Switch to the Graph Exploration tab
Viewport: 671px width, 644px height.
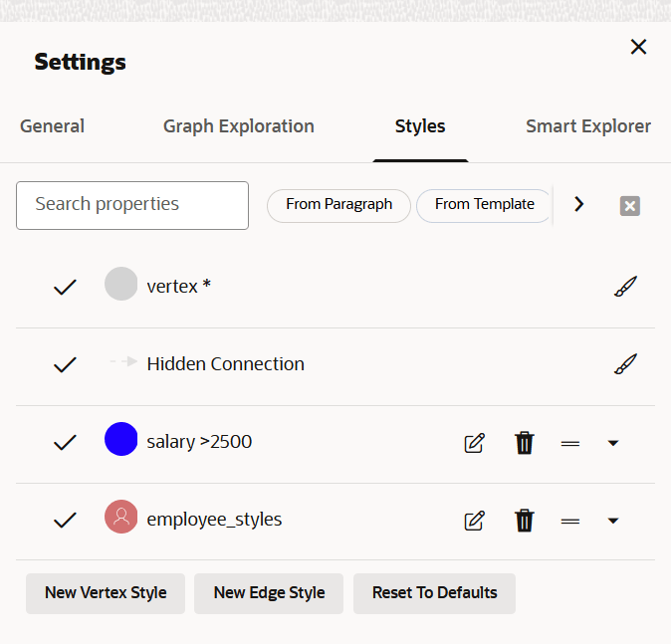pyautogui.click(x=239, y=126)
